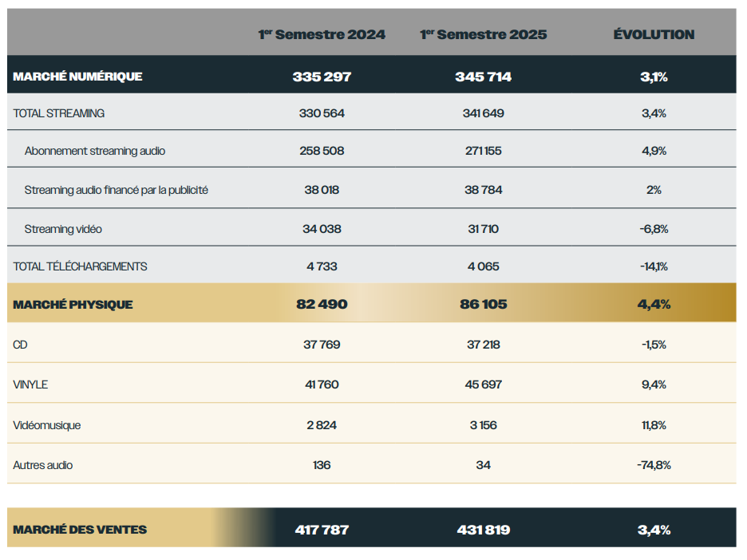Image resolution: width=747 pixels, height=560 pixels.
Task: Click the 345 714 digital market value
Action: pyautogui.click(x=484, y=77)
